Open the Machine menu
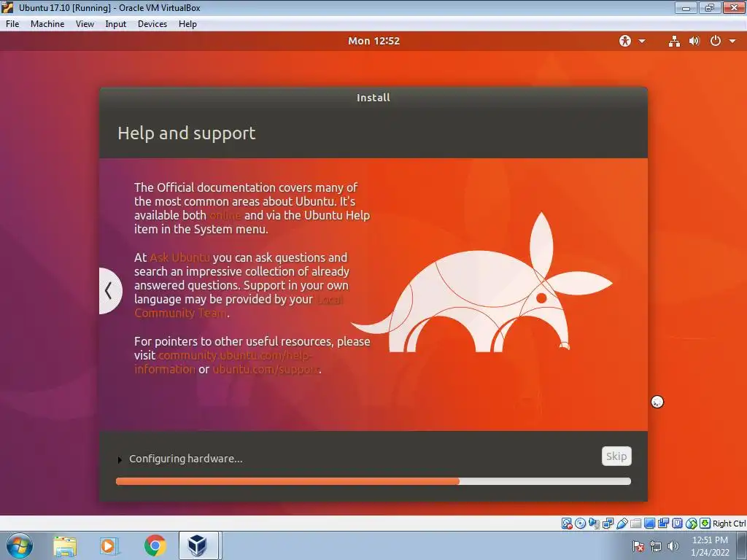The width and height of the screenshot is (747, 560). pos(47,24)
